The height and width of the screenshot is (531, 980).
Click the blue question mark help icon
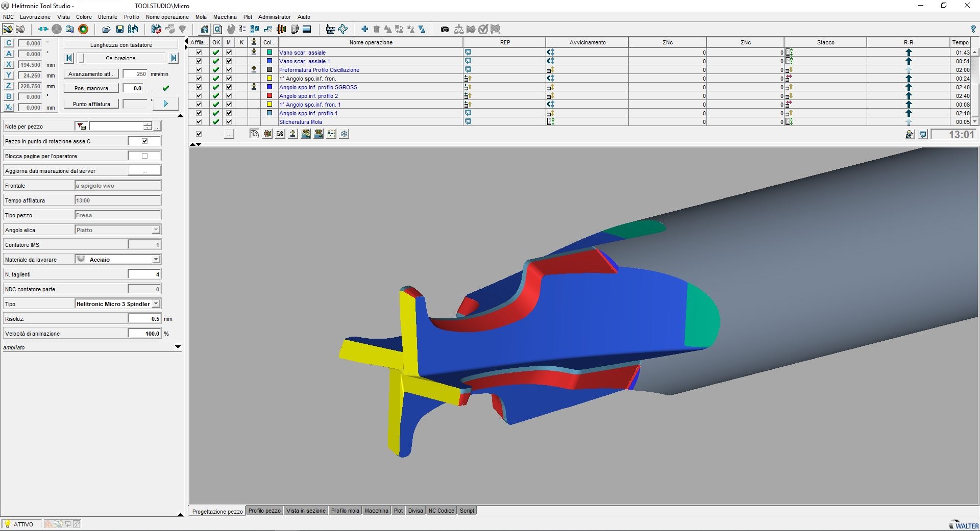(x=973, y=29)
